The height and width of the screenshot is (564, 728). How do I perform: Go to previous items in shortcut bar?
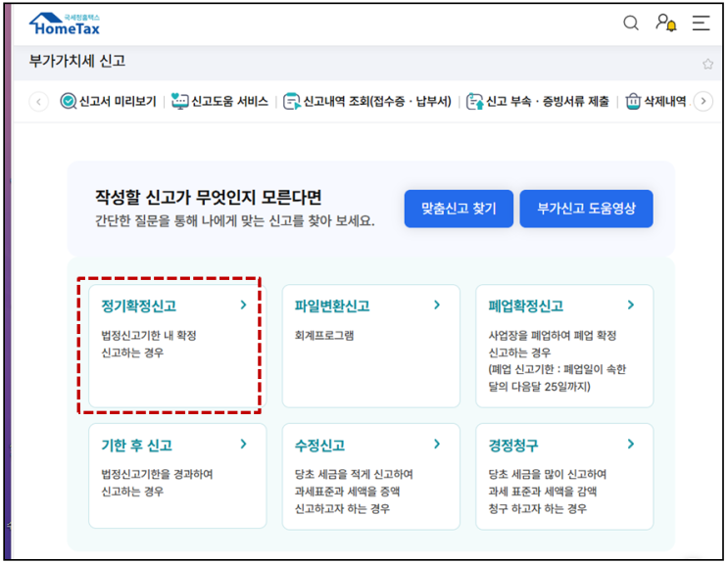[39, 102]
